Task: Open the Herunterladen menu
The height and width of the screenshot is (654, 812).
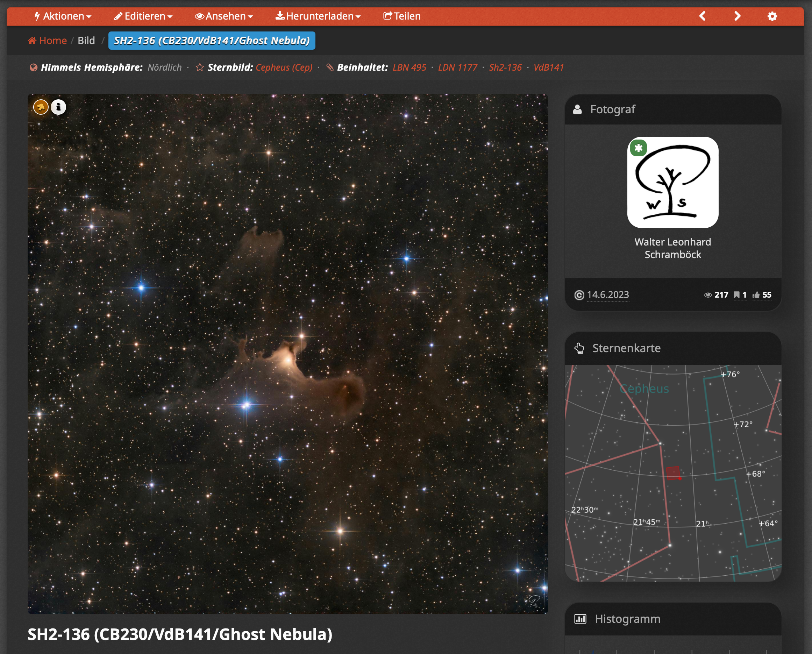Action: tap(318, 16)
